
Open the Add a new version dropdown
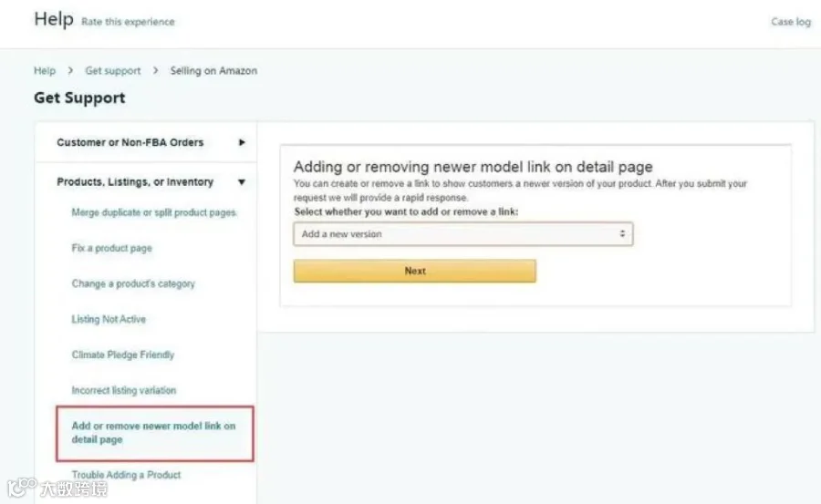tap(463, 234)
